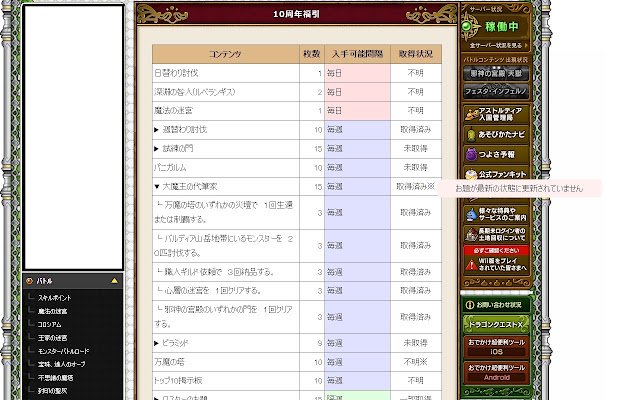Image resolution: width=640 pixels, height=400 pixels.
Task: Click the warning triangle Wii版 notice icon
Action: pos(471,265)
